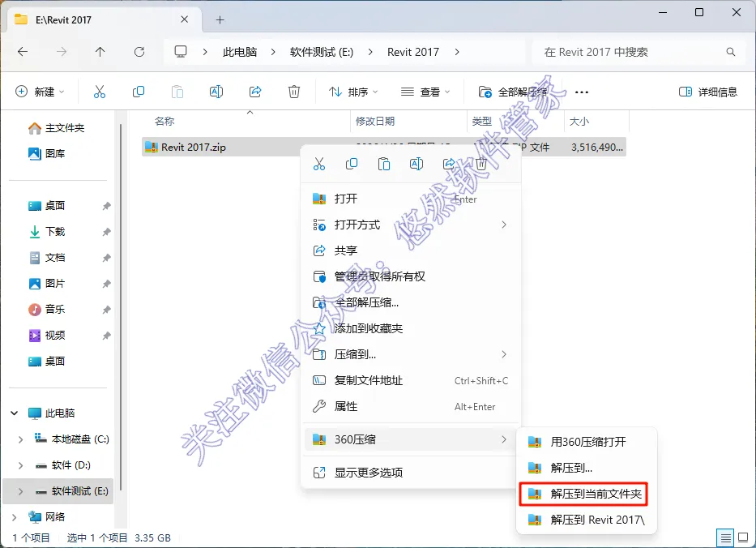The width and height of the screenshot is (756, 548).
Task: Click 软件测试 (E:) in breadcrumb
Action: 322,52
